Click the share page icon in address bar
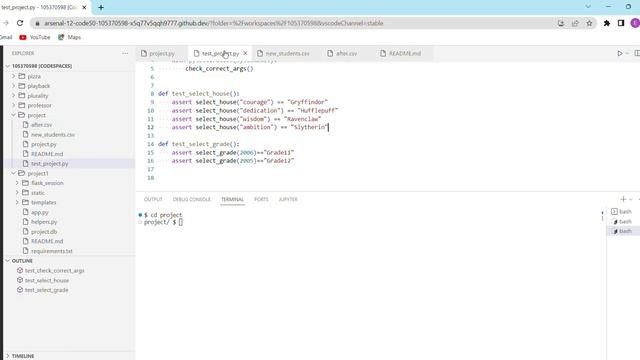The height and width of the screenshot is (360, 640). pyautogui.click(x=575, y=23)
